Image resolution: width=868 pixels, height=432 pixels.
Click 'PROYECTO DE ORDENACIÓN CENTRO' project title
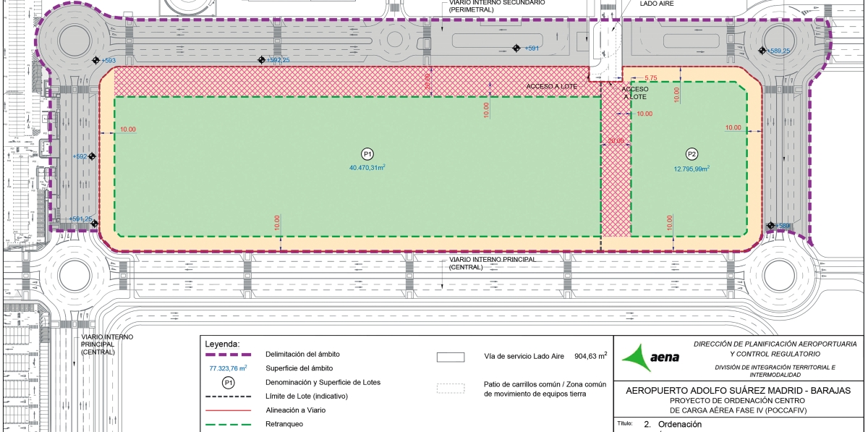(737, 401)
